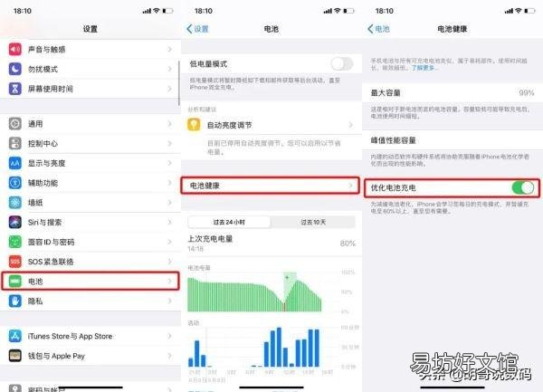Image resolution: width=543 pixels, height=392 pixels.
Task: Tap the green 电池 battery icon
Action: (x=14, y=282)
